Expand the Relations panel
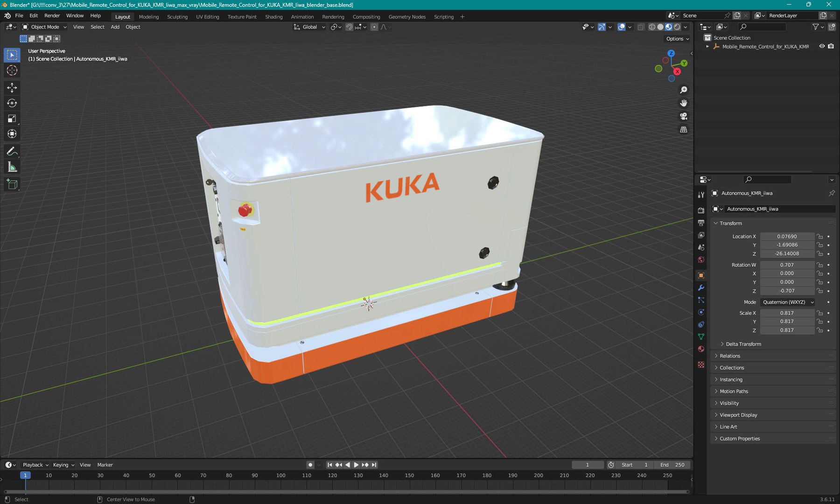This screenshot has height=504, width=840. coord(729,356)
